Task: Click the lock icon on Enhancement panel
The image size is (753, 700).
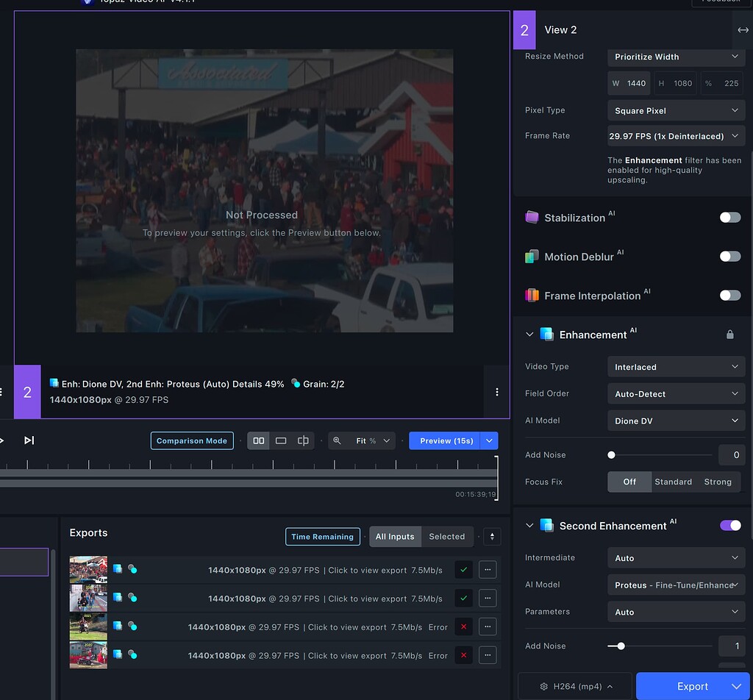Action: [x=729, y=334]
